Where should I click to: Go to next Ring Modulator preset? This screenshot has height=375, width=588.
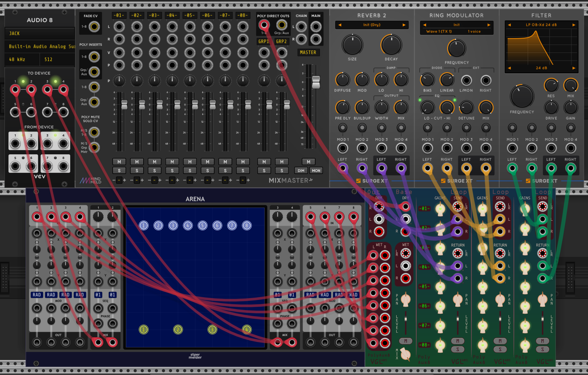point(489,25)
